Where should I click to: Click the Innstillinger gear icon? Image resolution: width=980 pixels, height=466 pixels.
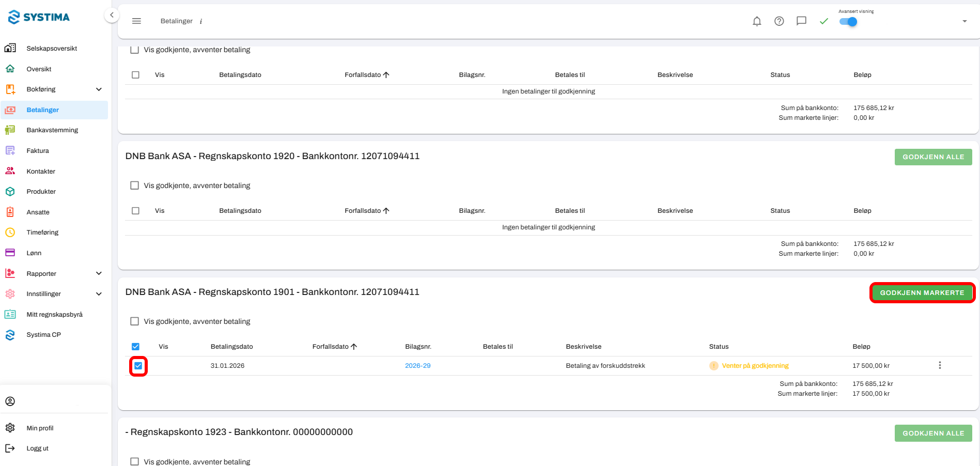point(10,294)
